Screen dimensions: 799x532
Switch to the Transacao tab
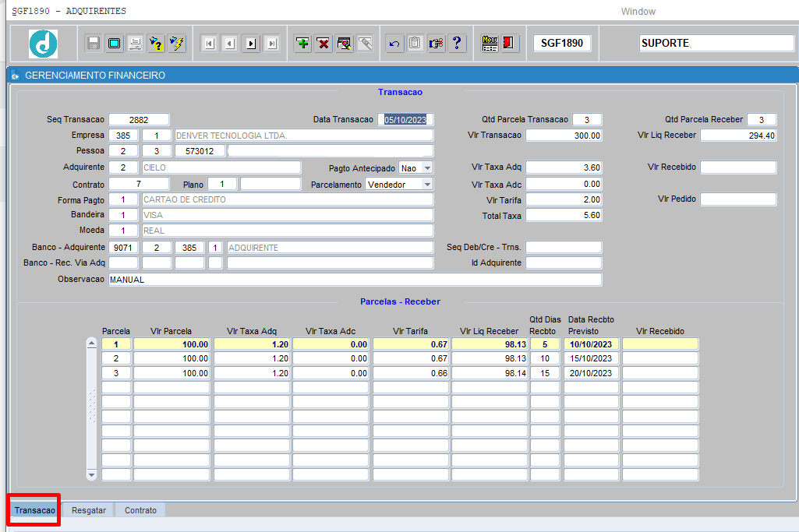tap(34, 510)
